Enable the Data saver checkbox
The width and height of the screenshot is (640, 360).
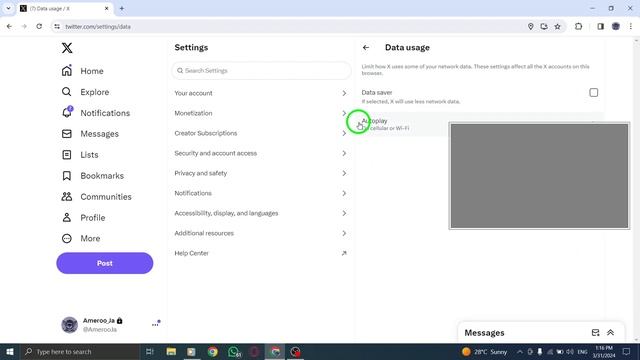point(593,93)
